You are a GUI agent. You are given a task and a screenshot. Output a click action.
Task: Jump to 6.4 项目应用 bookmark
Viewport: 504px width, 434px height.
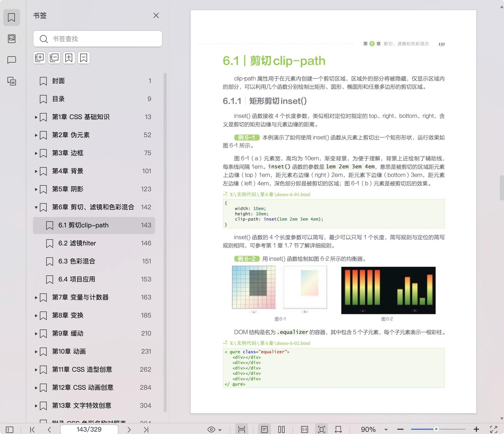94,279
